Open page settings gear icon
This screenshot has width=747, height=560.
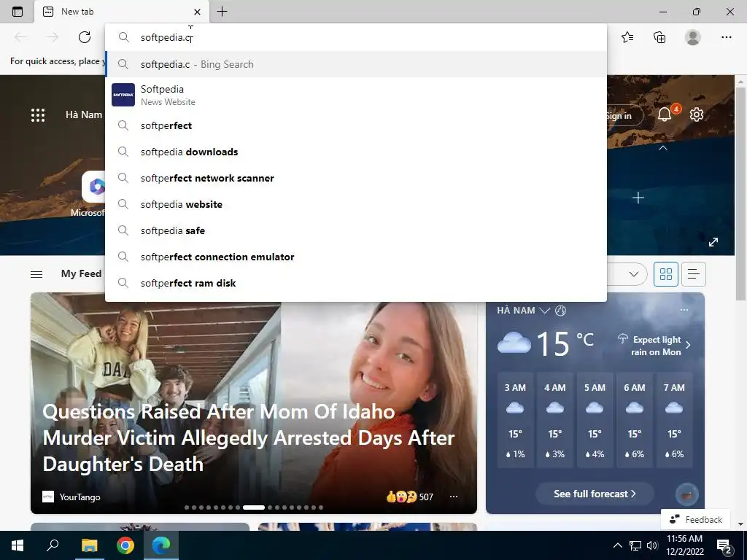click(x=697, y=114)
